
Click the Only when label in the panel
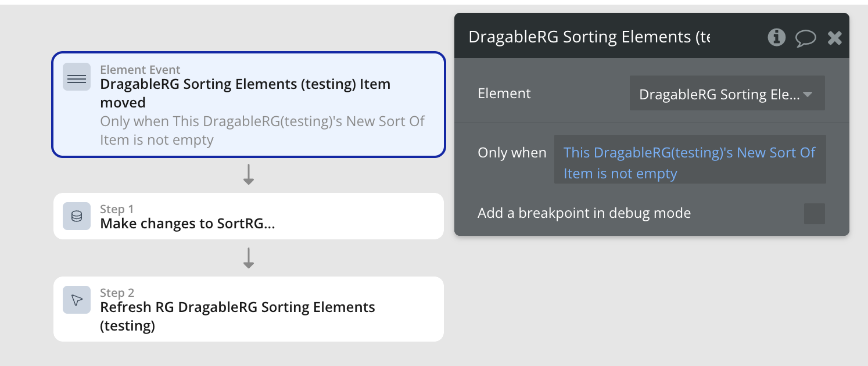512,153
